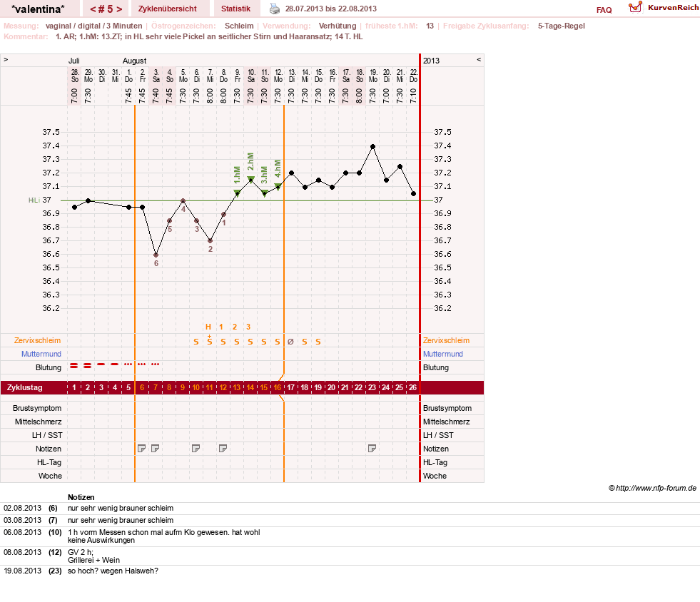The image size is (700, 602).
Task: Click the bleeding dots on cycle day 7
Action: coord(155,364)
